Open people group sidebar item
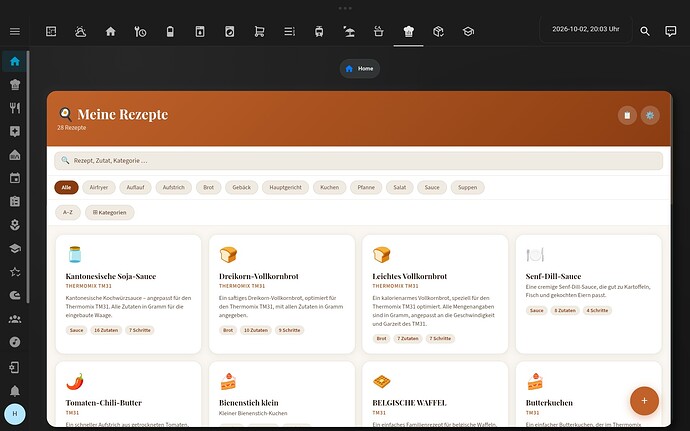This screenshot has height=431, width=690. [x=15, y=319]
